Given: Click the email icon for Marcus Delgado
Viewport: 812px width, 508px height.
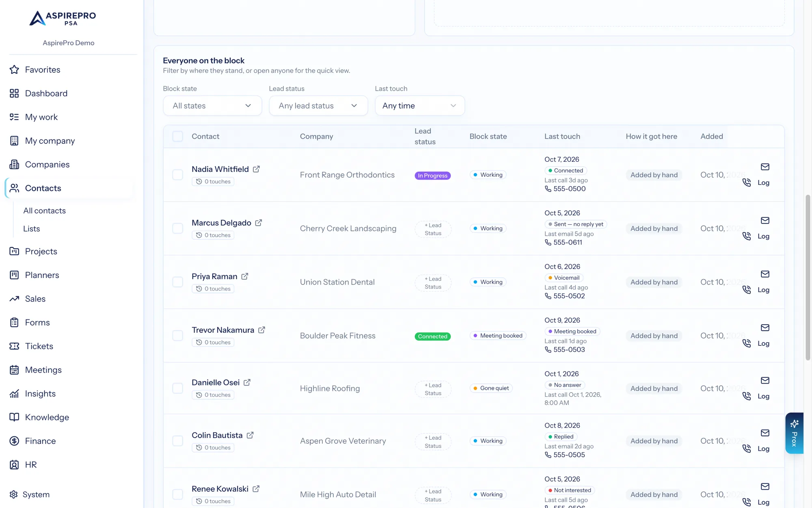Looking at the screenshot, I should pyautogui.click(x=765, y=220).
